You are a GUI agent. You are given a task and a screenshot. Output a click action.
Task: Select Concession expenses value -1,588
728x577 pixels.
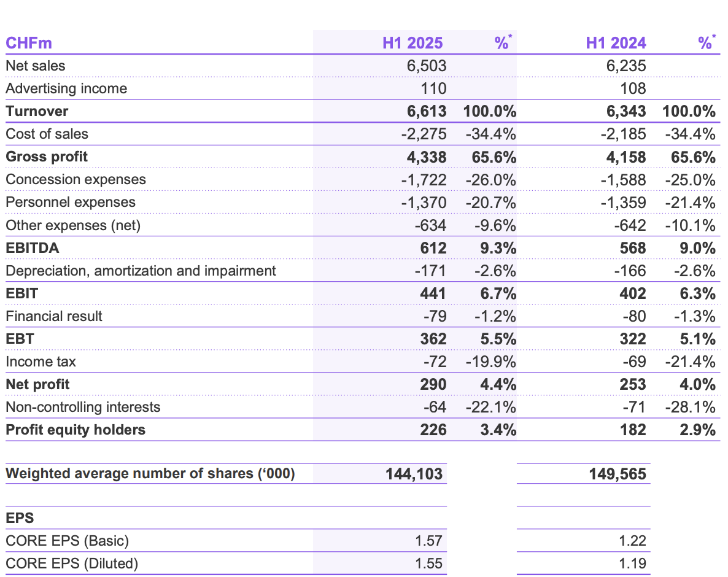pos(623,180)
